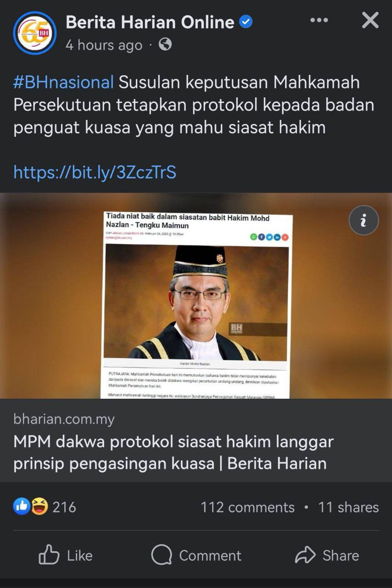
Task: Tap the thumbs-up reaction emoji icon
Action: tap(22, 507)
